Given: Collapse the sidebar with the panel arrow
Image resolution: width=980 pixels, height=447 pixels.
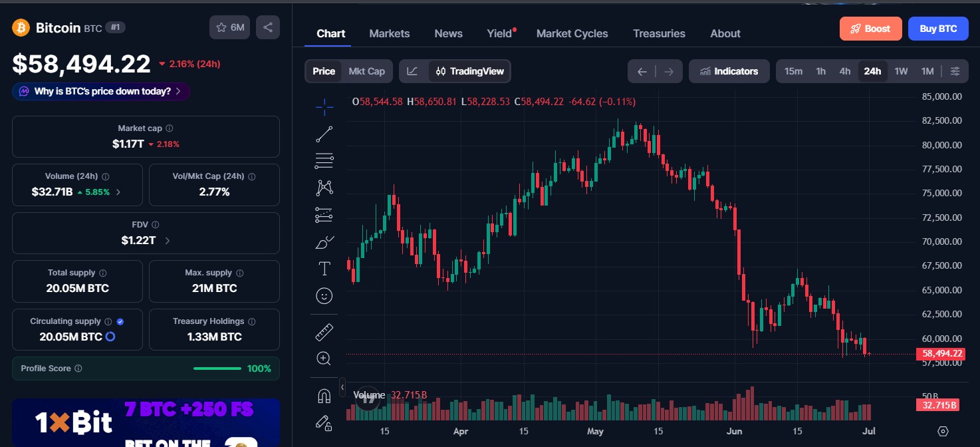Looking at the screenshot, I should (x=342, y=386).
